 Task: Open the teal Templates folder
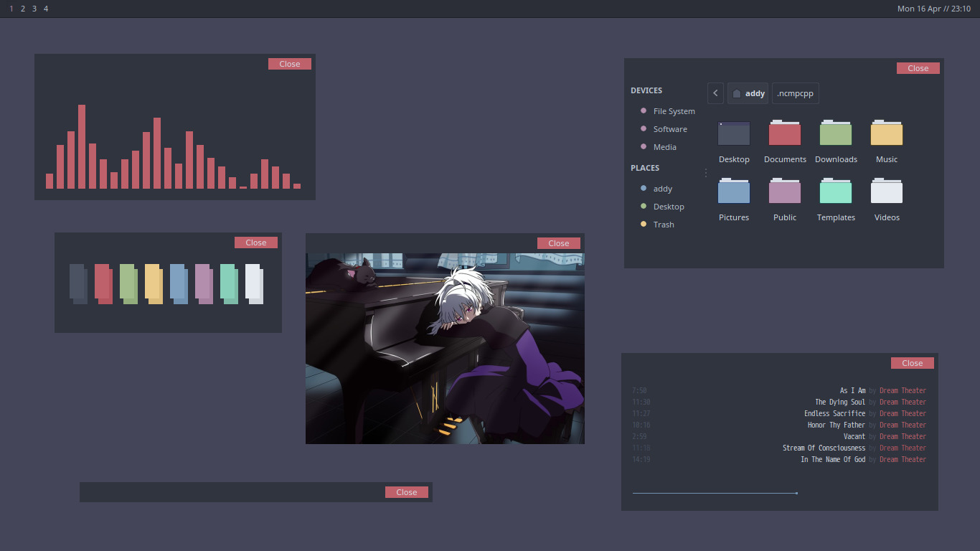[836, 192]
